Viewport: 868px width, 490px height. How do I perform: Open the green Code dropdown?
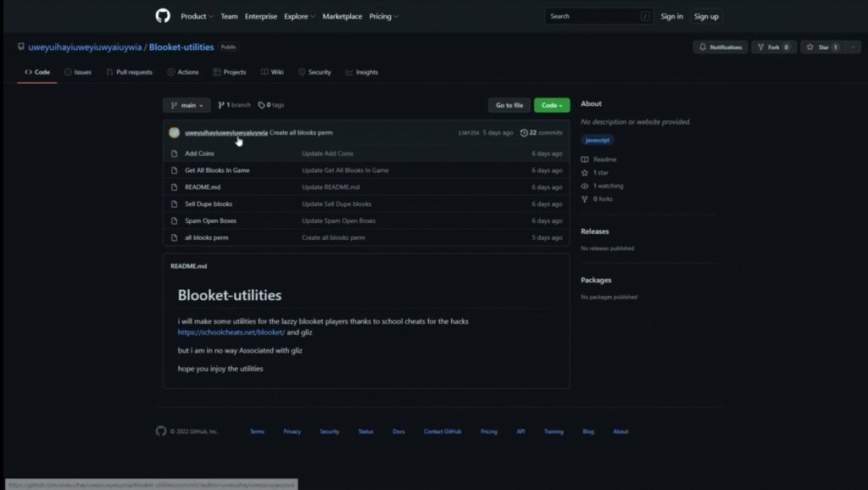click(x=551, y=105)
